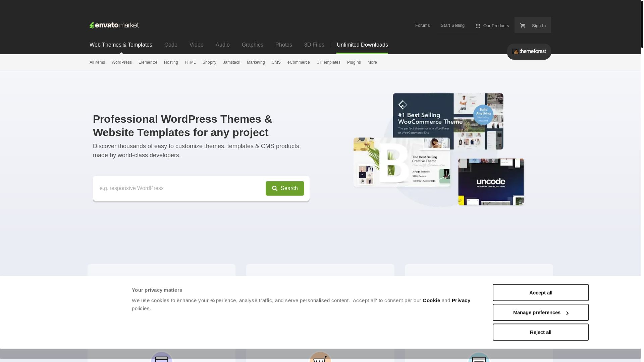Open the Photos category
The width and height of the screenshot is (644, 362).
(x=284, y=45)
